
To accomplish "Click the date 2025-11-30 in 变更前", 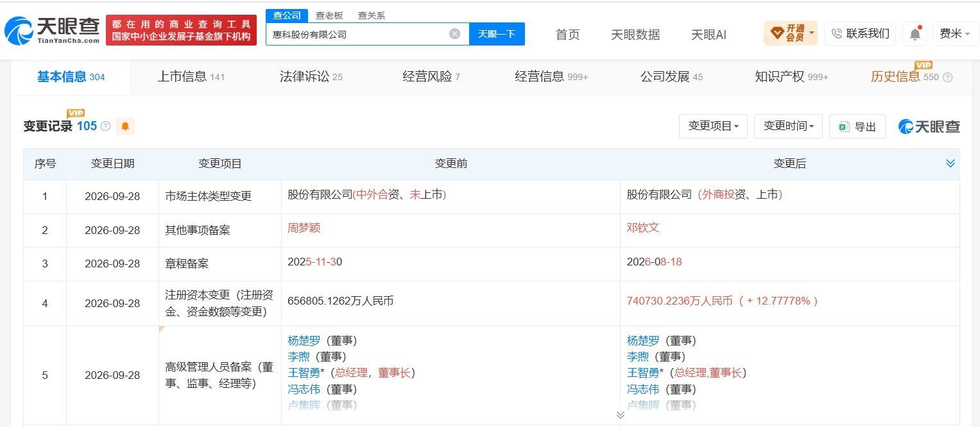I will point(314,262).
